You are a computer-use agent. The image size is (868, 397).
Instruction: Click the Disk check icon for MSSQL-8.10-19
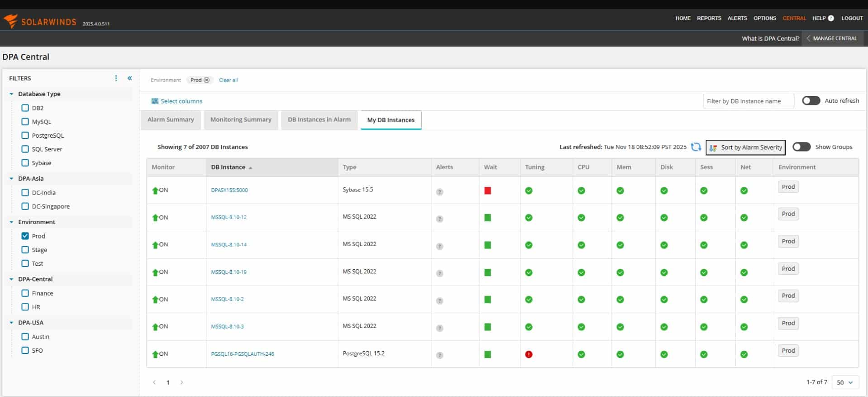pos(664,273)
